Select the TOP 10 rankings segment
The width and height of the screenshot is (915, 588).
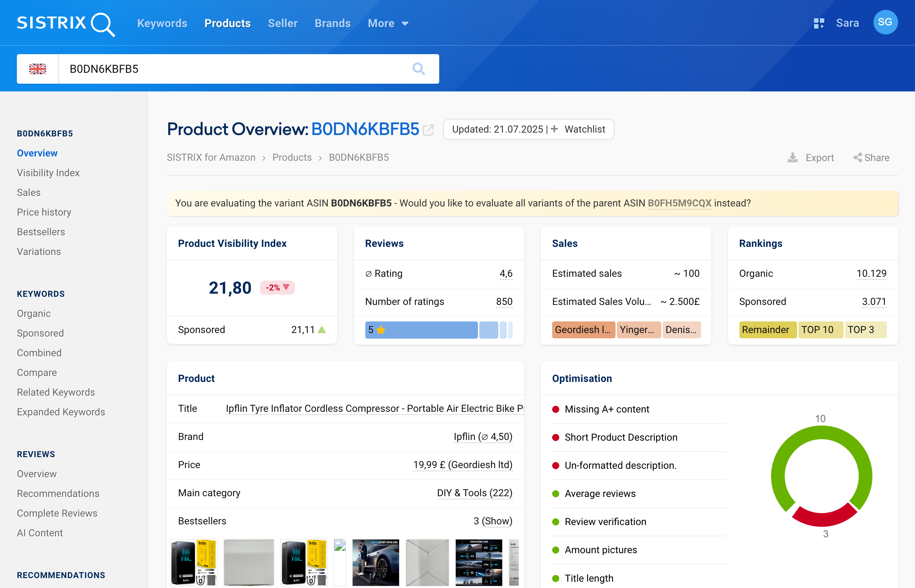(x=820, y=330)
